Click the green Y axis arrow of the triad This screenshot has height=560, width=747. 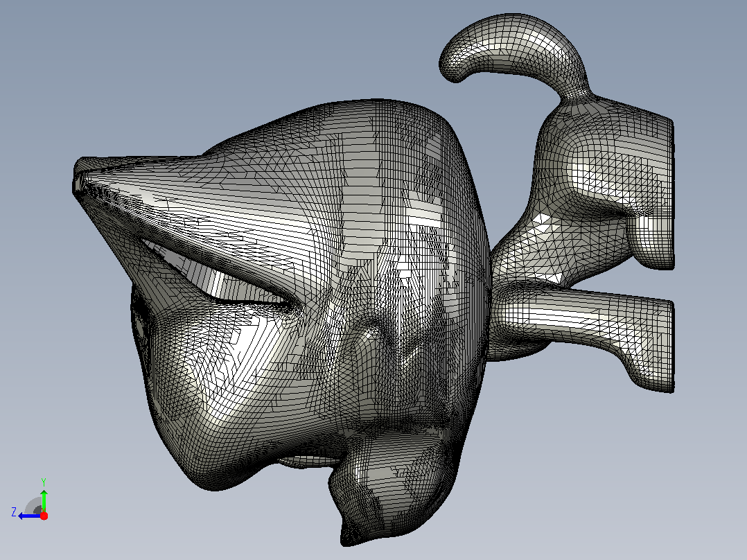(x=44, y=500)
